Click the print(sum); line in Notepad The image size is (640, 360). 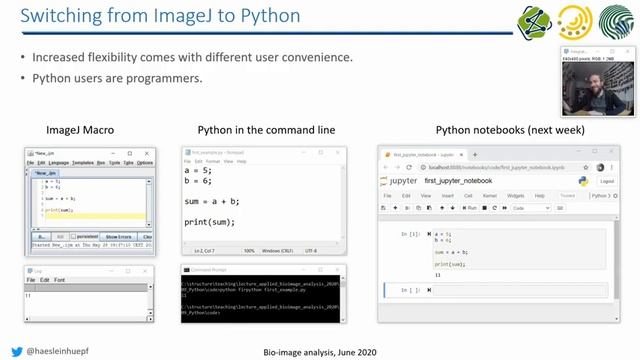coord(209,222)
